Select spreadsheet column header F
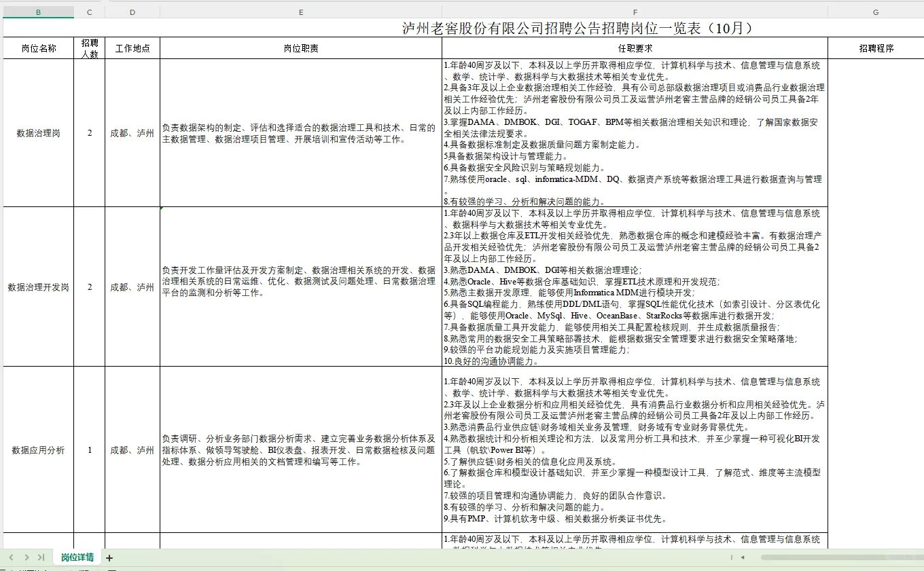The height and width of the screenshot is (571, 924). coord(635,11)
